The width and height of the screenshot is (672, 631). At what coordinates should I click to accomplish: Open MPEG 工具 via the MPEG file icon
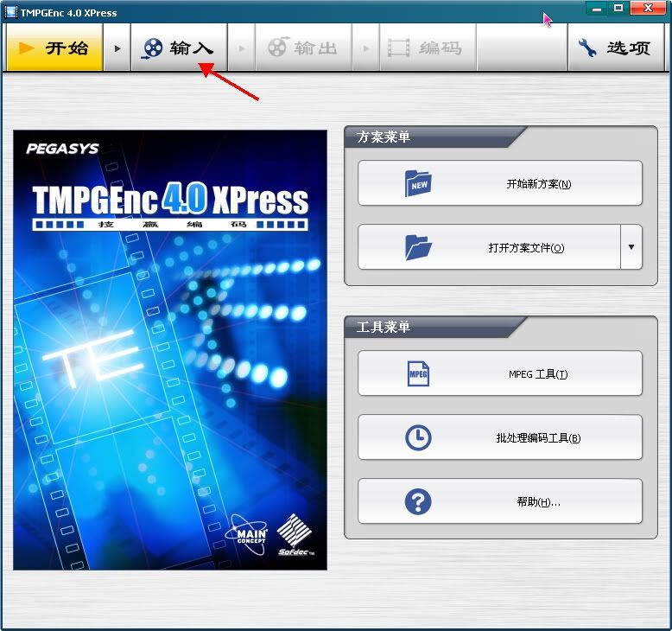pyautogui.click(x=418, y=374)
